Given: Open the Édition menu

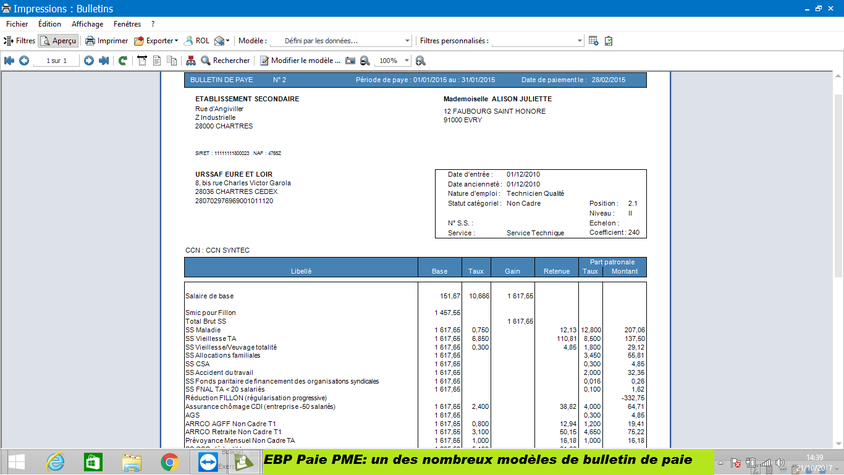Looking at the screenshot, I should [x=50, y=24].
